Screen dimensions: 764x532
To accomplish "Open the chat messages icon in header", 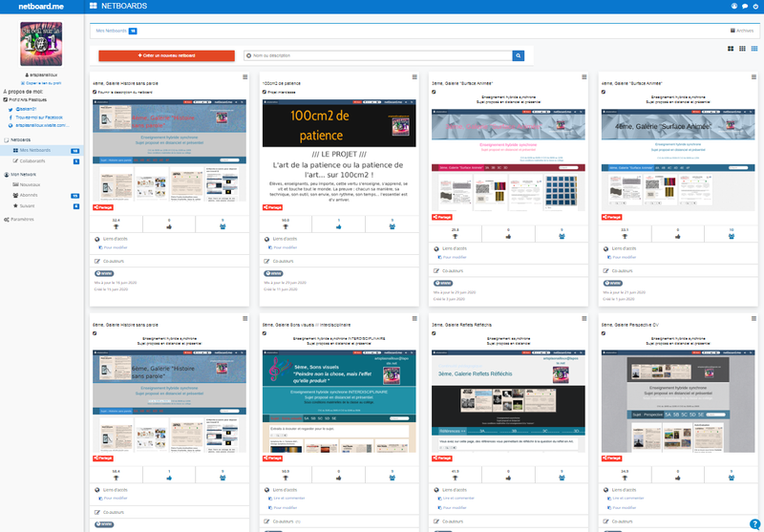I will point(744,6).
